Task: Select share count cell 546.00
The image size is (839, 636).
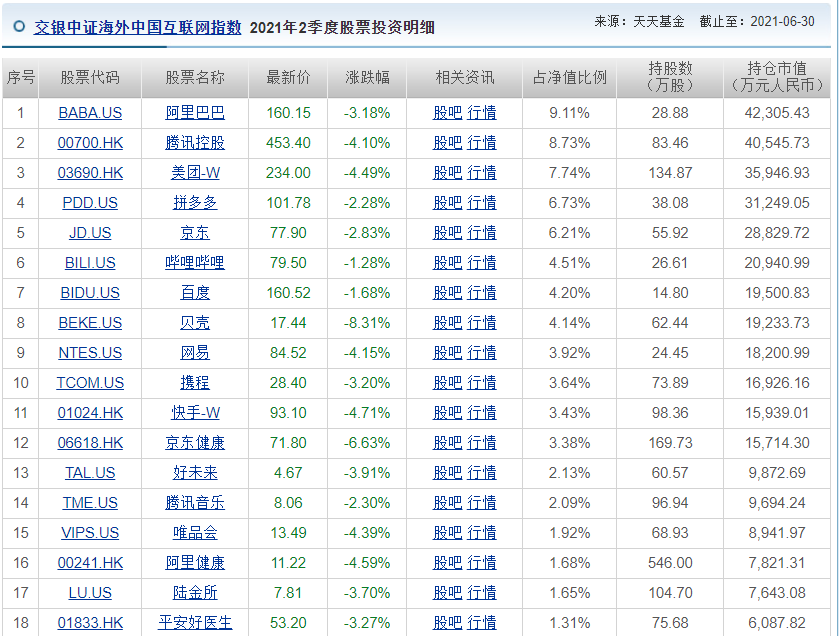Action: [670, 562]
